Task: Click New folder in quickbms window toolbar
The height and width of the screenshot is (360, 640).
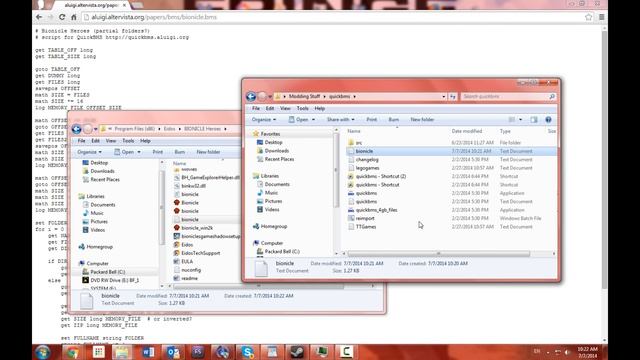Action: [x=422, y=120]
